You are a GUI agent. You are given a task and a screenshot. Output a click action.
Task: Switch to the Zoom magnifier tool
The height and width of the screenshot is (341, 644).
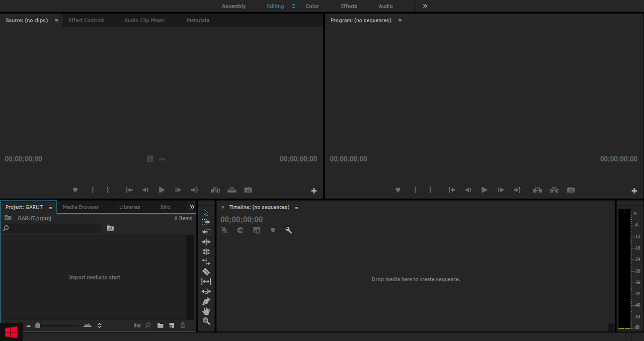click(206, 321)
